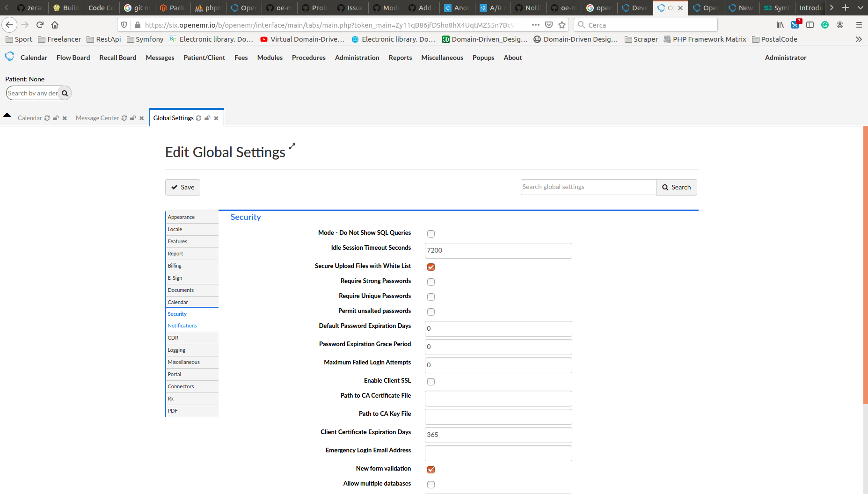Click the Emergency Login Email Address field
This screenshot has height=494, width=868.
pyautogui.click(x=498, y=453)
